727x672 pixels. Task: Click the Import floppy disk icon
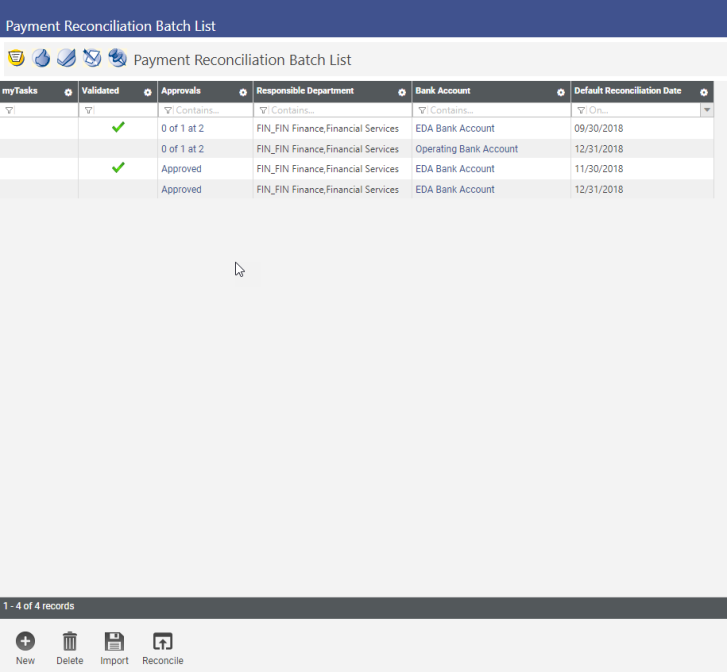pos(114,642)
